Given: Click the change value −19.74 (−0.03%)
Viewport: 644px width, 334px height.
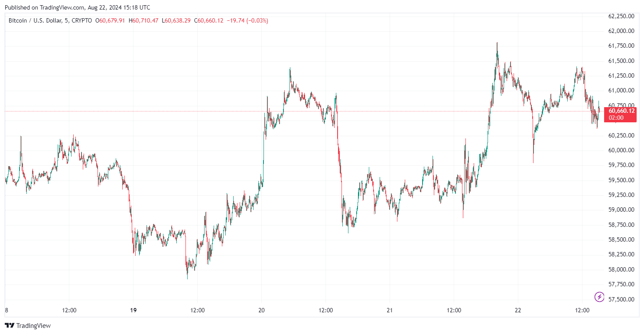Looking at the screenshot, I should pyautogui.click(x=247, y=20).
